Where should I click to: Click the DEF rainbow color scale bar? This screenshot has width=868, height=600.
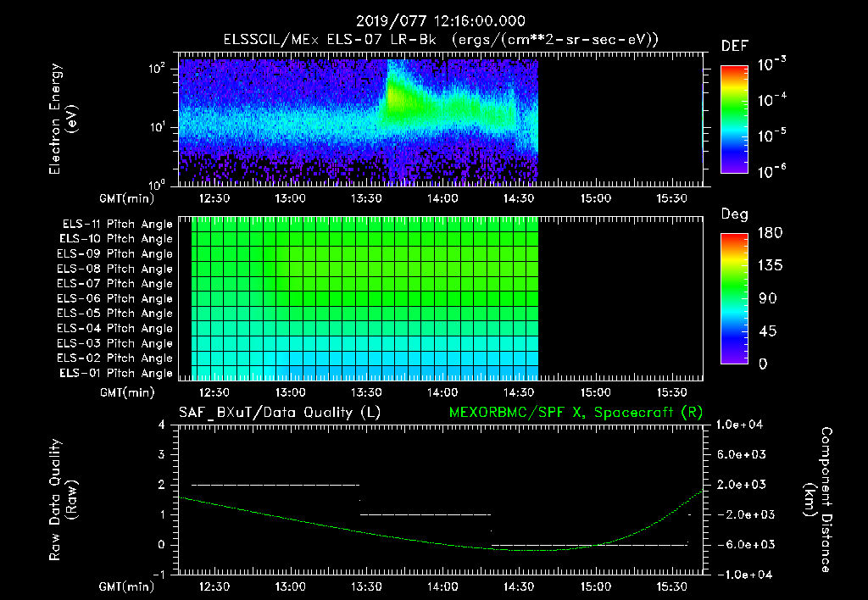pyautogui.click(x=734, y=119)
